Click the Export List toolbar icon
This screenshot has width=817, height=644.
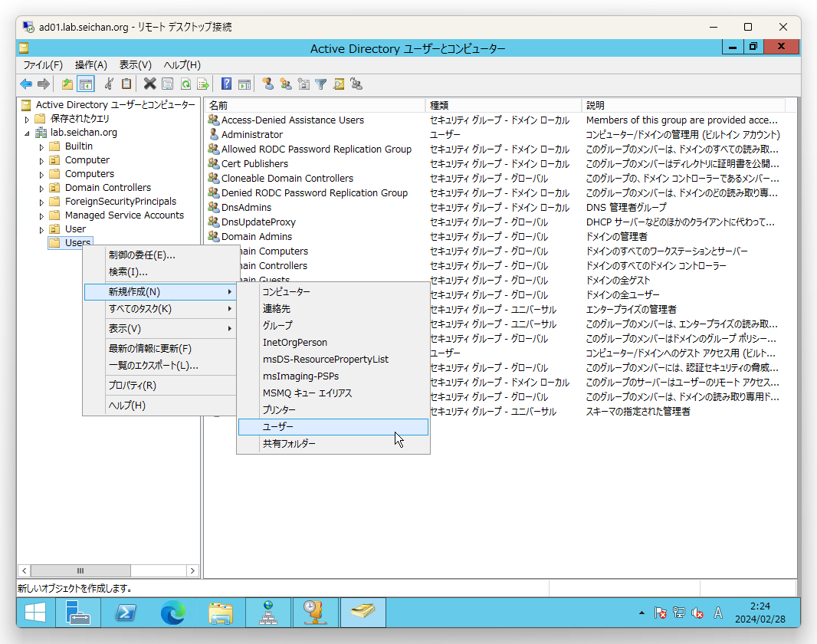[x=203, y=84]
